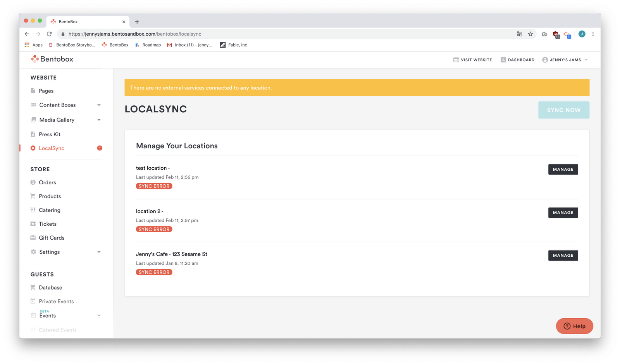The width and height of the screenshot is (620, 364).
Task: Click the site lock icon in address bar
Action: (63, 34)
